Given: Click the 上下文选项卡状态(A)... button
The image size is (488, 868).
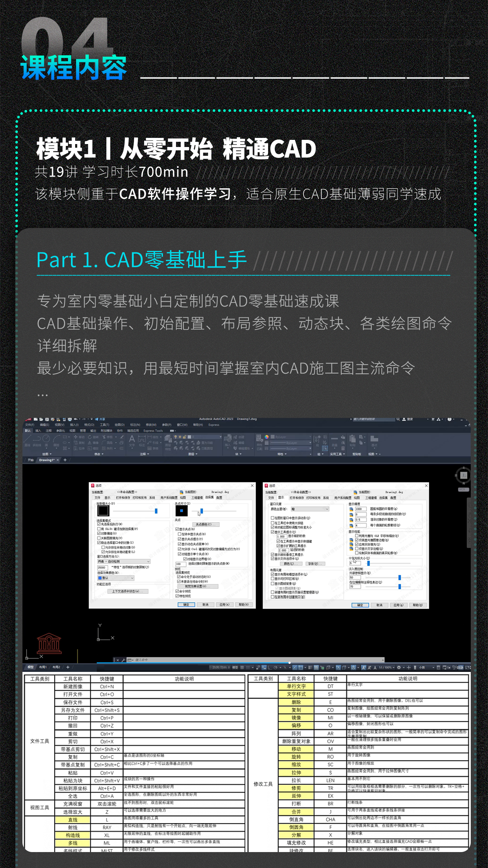Looking at the screenshot, I should coord(128,591).
